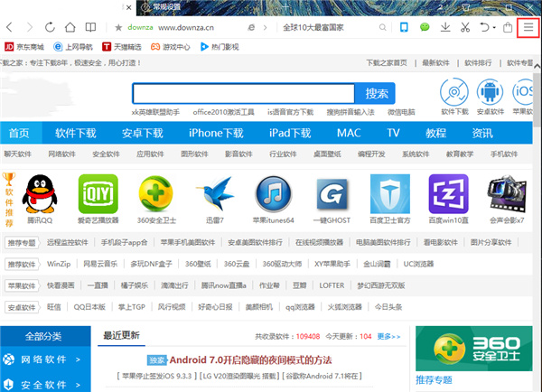Open the browser home page icon
This screenshot has width=542, height=392.
[x=70, y=27]
